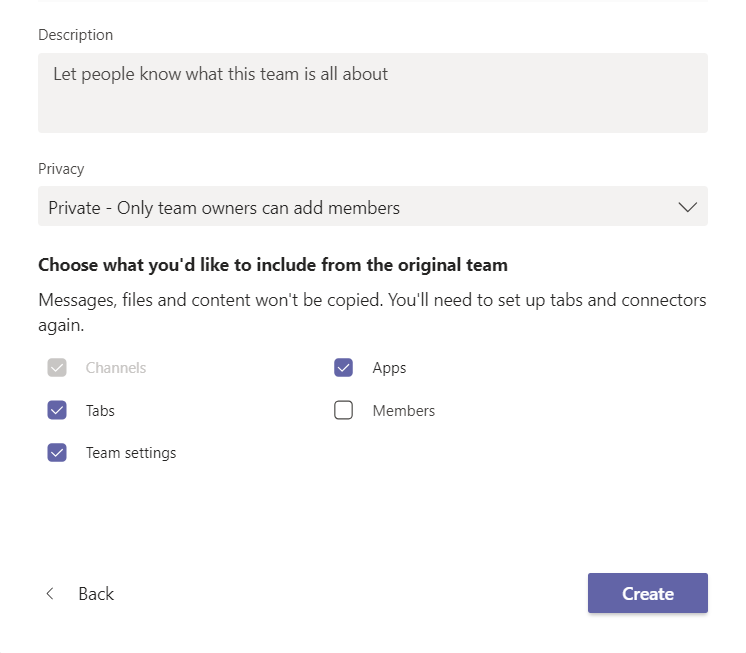The image size is (746, 653).
Task: Click the "Description" label
Action: tap(75, 35)
